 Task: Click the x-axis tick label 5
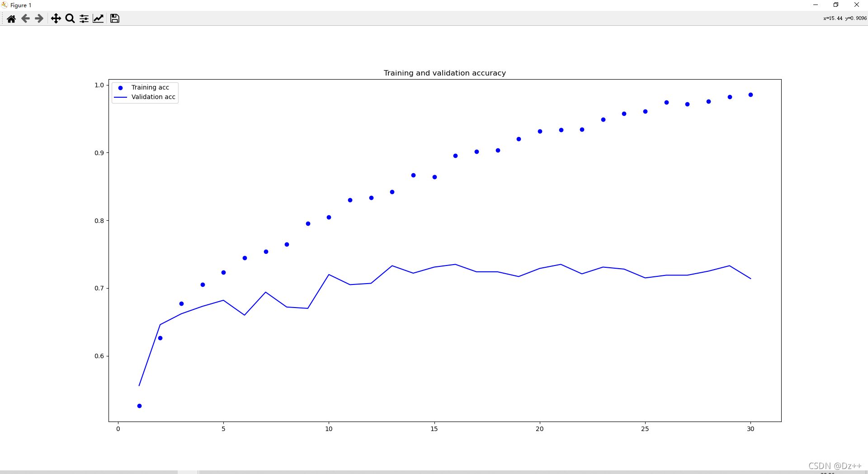coord(223,429)
